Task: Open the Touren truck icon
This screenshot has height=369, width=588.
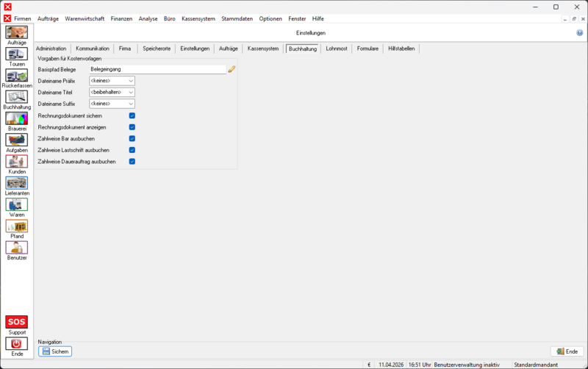Action: 16,54
